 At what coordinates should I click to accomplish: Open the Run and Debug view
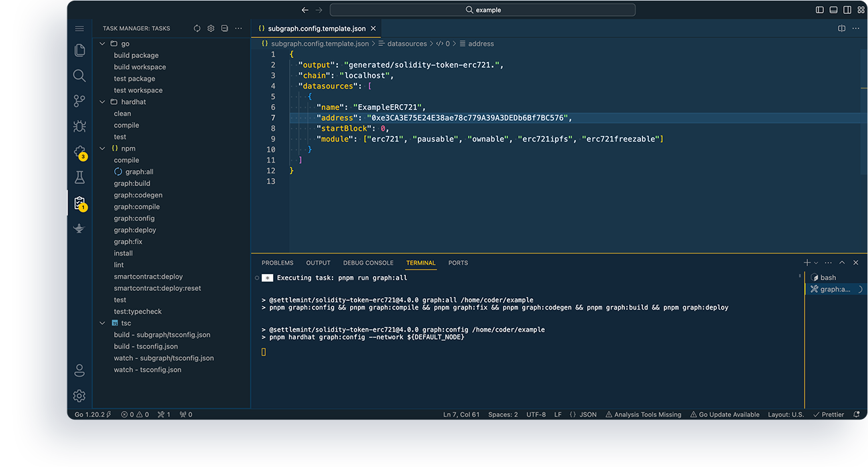(x=79, y=125)
